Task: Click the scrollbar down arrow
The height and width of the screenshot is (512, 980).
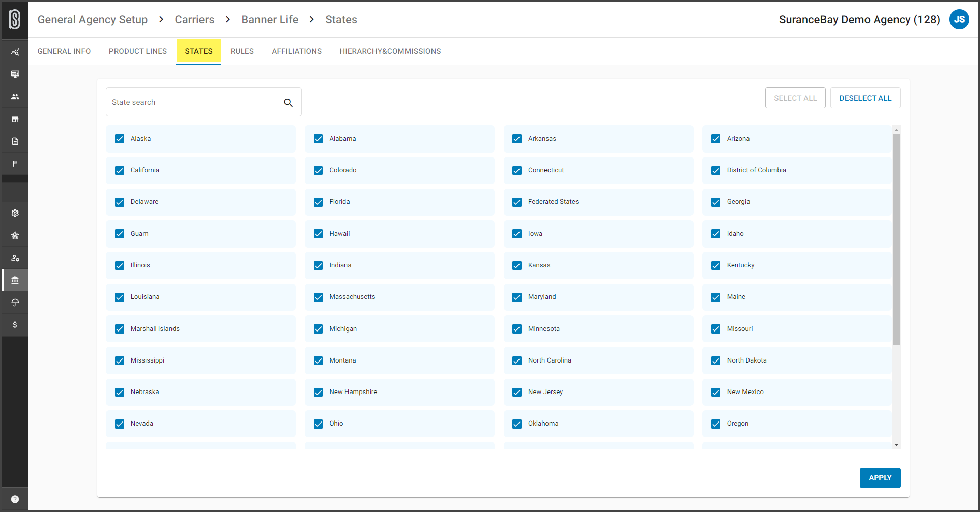Action: click(x=896, y=445)
